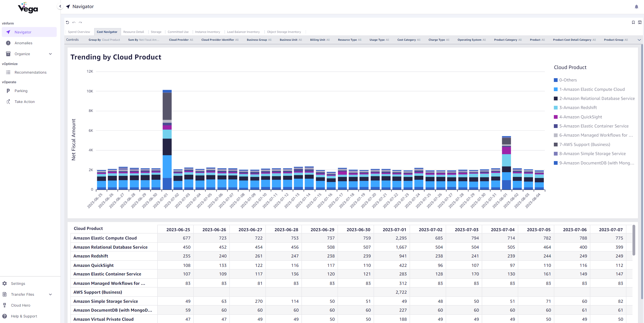Open the Group By Cloud Product dropdown
This screenshot has height=323, width=644.
pos(104,40)
